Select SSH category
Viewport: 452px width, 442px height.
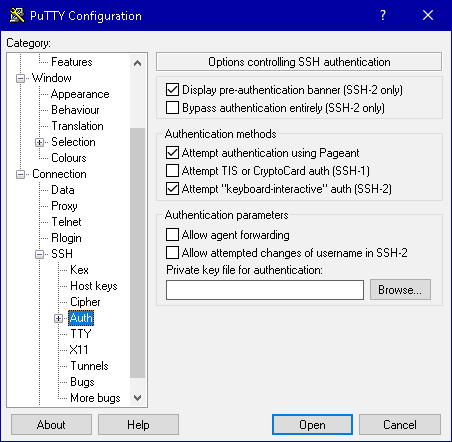(62, 254)
